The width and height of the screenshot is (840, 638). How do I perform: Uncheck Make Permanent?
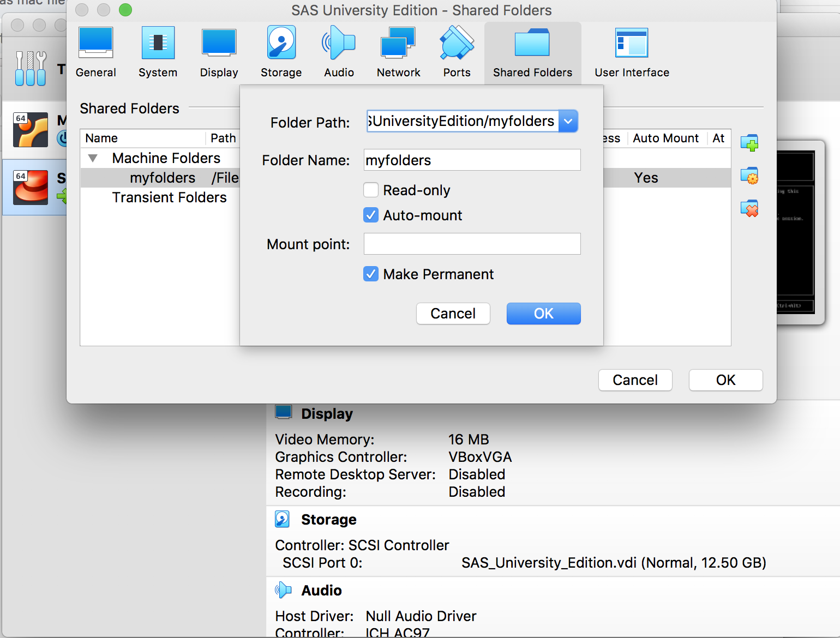pos(371,274)
